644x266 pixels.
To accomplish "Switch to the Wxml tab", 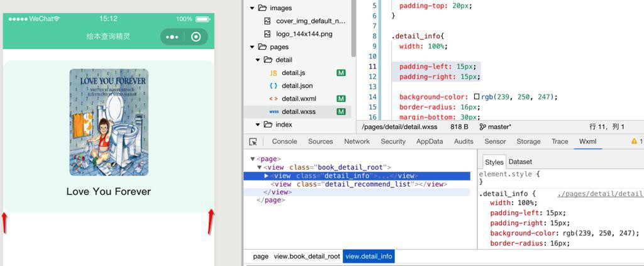I will (x=588, y=141).
